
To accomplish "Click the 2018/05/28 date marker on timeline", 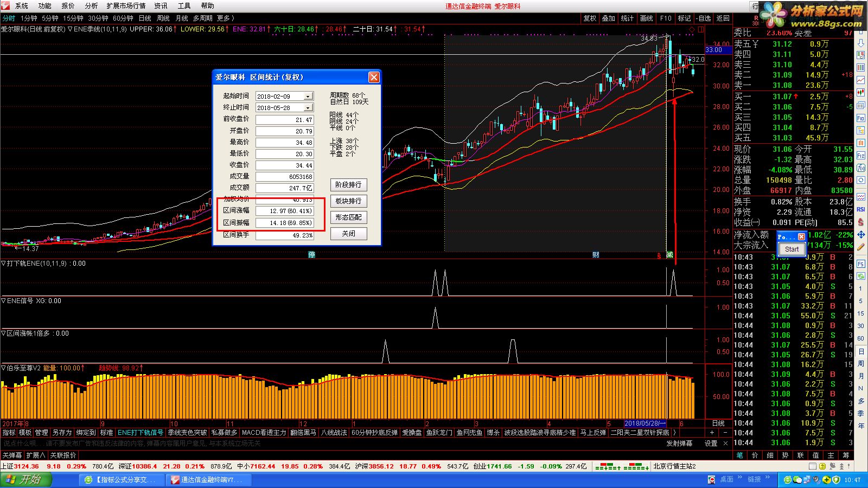I will (x=644, y=423).
